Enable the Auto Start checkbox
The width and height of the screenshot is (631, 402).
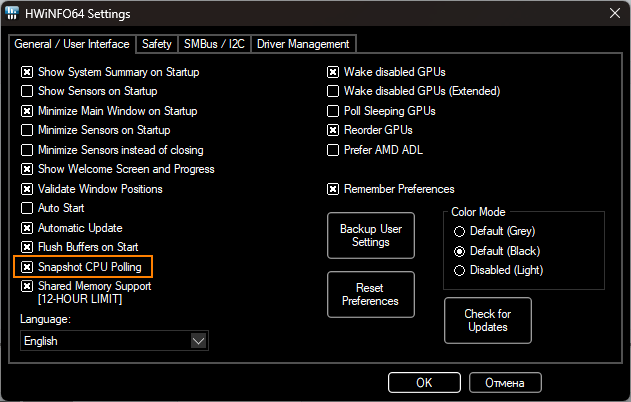click(28, 208)
